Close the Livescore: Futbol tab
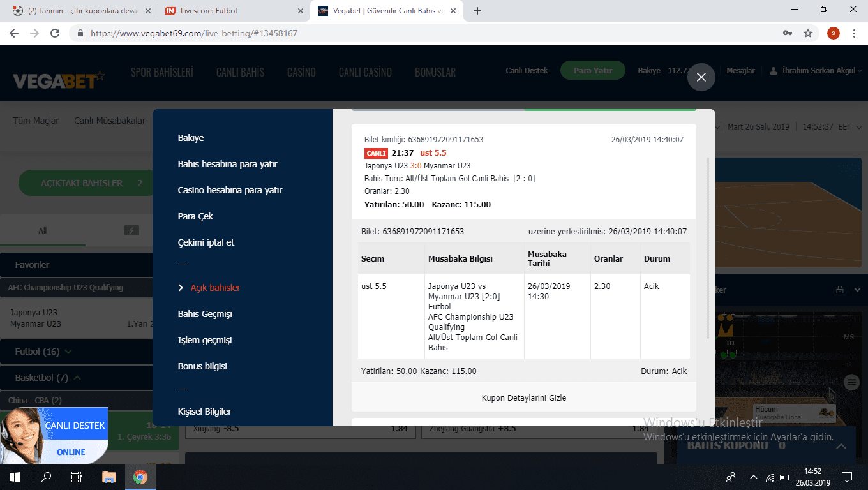The width and height of the screenshot is (868, 490). coord(301,11)
